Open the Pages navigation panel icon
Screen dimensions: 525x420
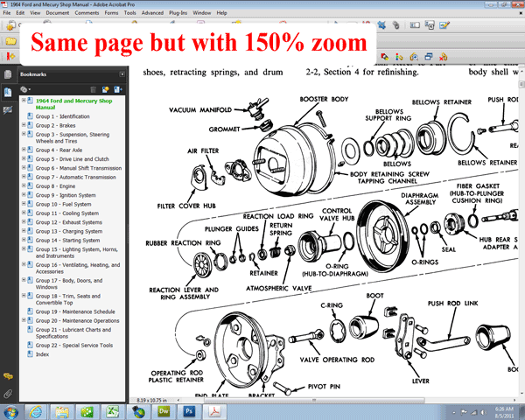coord(8,74)
